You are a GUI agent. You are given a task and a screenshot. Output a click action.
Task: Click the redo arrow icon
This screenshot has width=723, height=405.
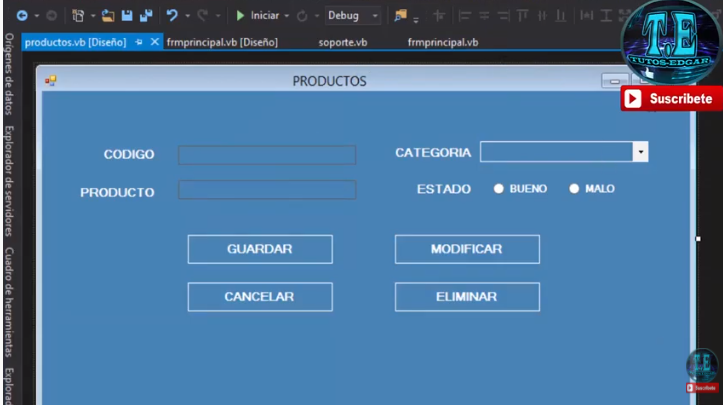pos(202,16)
